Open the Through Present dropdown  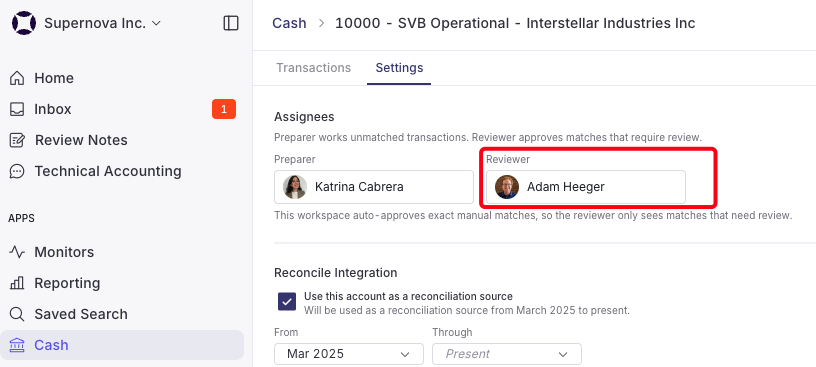pyautogui.click(x=507, y=354)
